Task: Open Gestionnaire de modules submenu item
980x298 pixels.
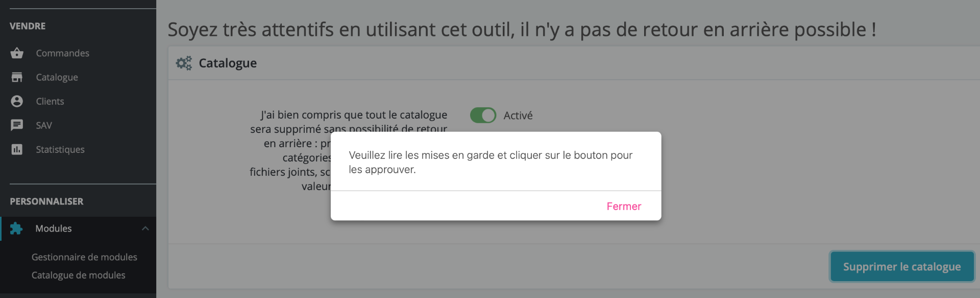Action: coord(84,257)
